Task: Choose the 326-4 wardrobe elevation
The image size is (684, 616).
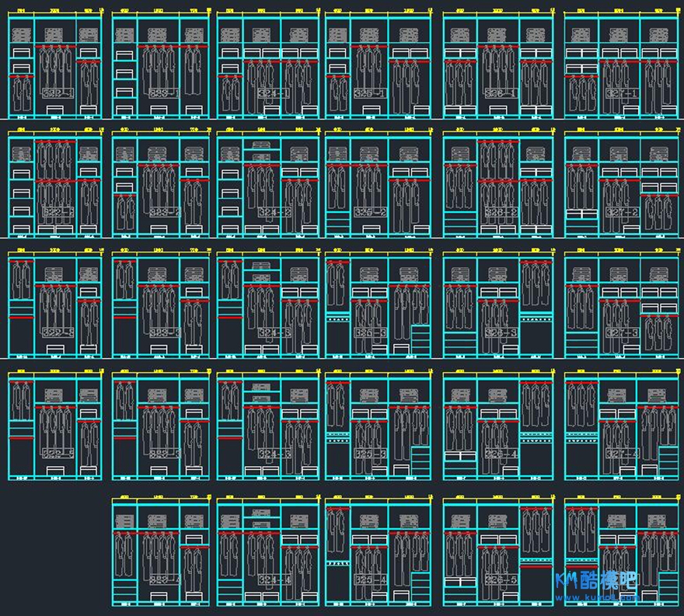Action: [498, 453]
